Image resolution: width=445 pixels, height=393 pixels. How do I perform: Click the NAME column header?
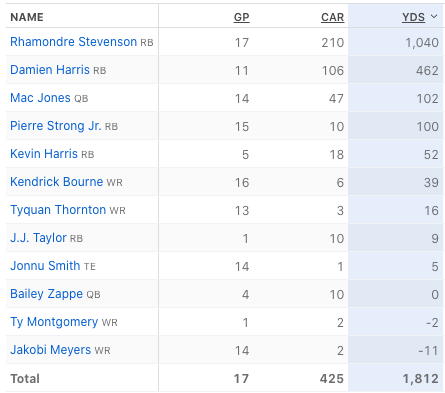pyautogui.click(x=27, y=17)
